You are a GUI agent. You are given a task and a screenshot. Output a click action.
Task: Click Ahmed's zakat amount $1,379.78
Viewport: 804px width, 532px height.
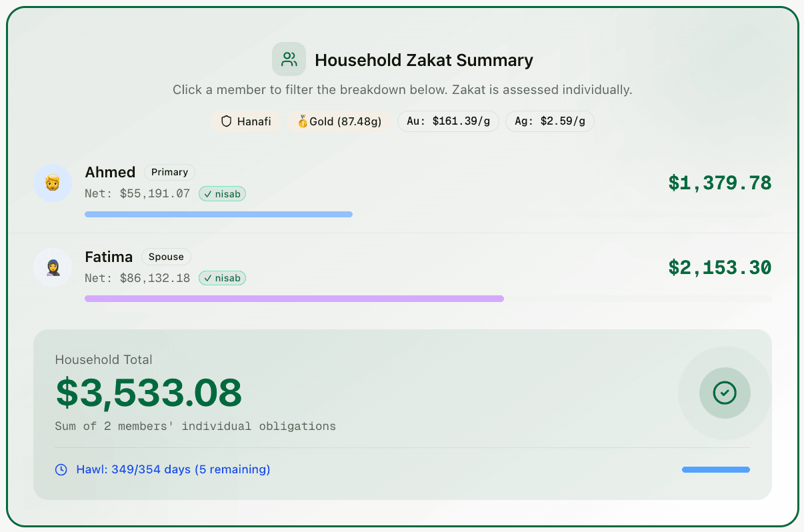(719, 183)
